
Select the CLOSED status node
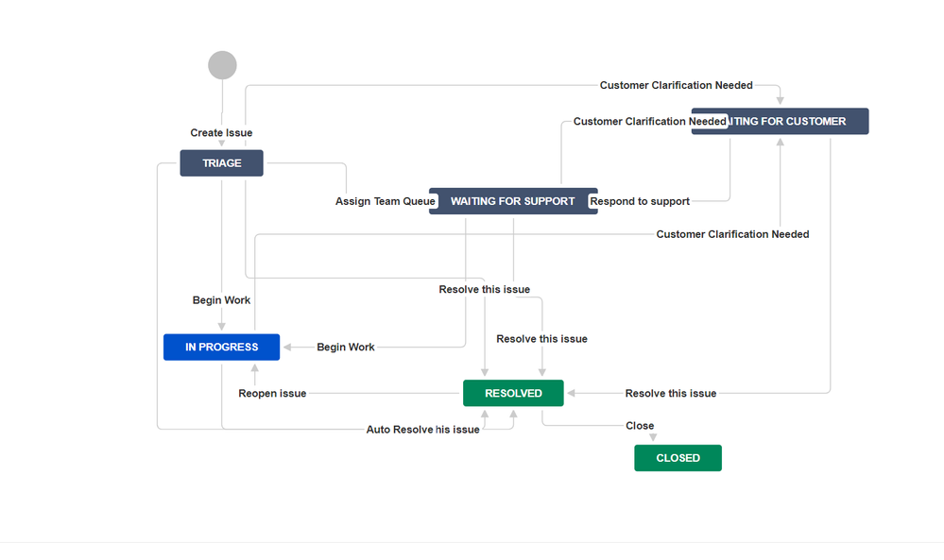tap(678, 457)
